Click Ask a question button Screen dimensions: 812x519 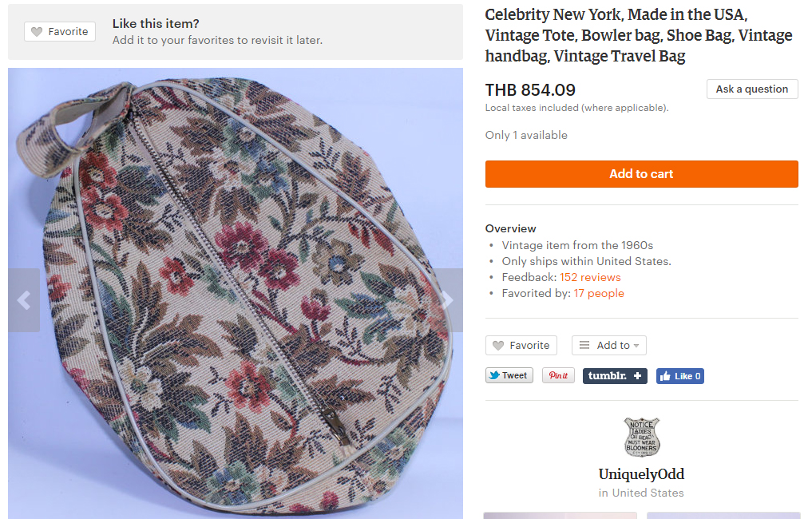tap(751, 89)
